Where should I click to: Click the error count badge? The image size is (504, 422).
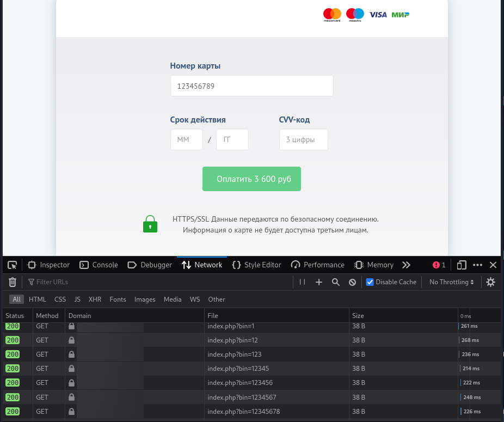pyautogui.click(x=439, y=265)
